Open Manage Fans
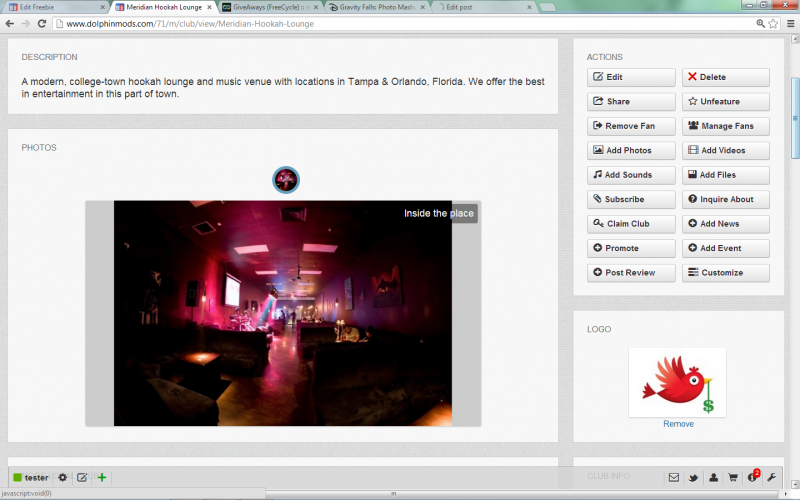This screenshot has width=800, height=500. 726,126
